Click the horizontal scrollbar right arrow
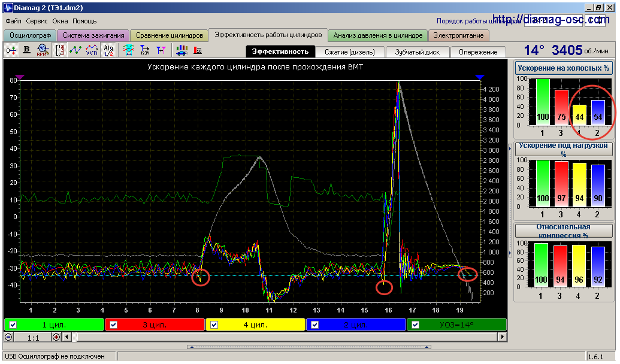Screen dimensions: 620x364 tap(502, 337)
